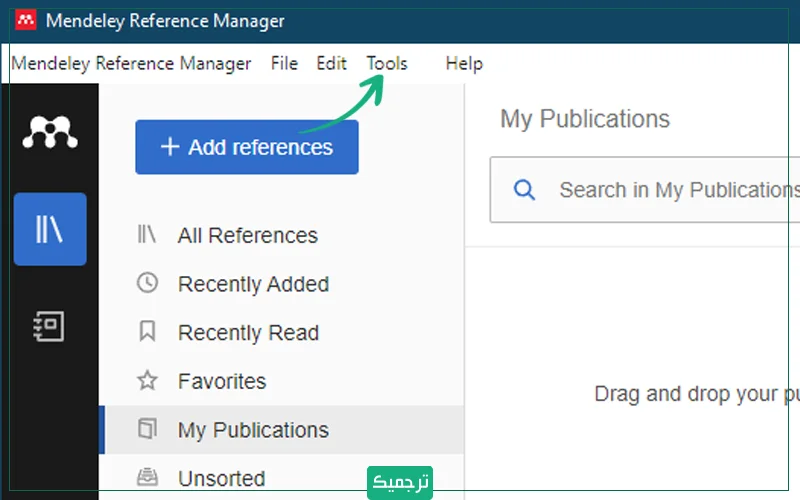Click the All References library icon
Viewport: 800px width, 500px height.
point(147,234)
